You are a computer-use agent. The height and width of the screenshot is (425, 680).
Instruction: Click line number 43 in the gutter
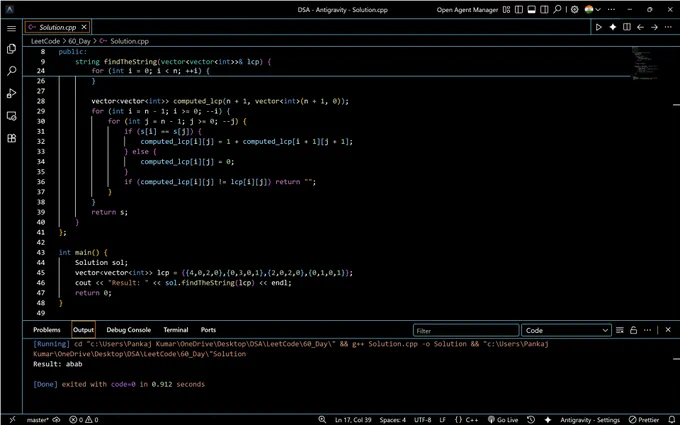(x=41, y=252)
